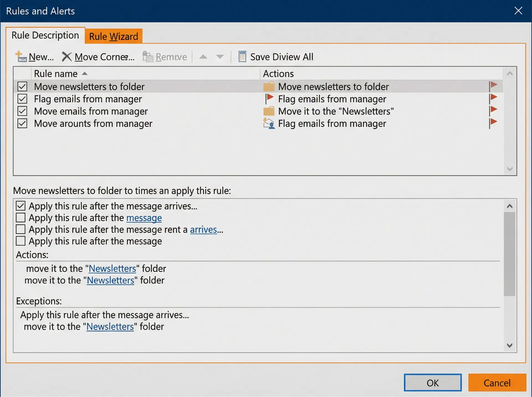Check the box beside the "message" link condition
532x397 pixels.
coord(21,218)
